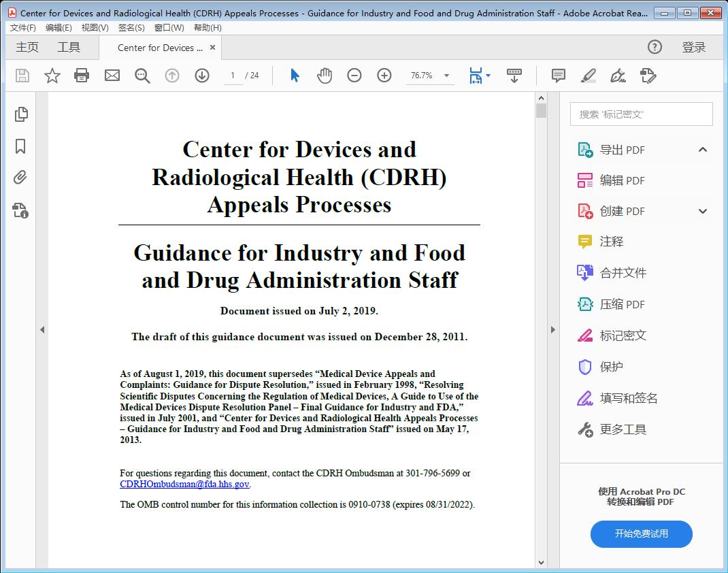Expand the 创建 PDF section
This screenshot has width=728, height=573.
click(703, 211)
